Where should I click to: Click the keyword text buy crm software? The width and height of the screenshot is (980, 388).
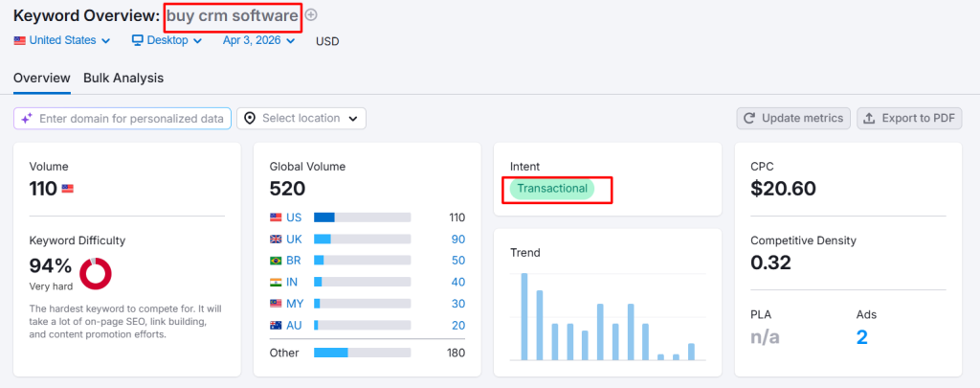tap(233, 15)
